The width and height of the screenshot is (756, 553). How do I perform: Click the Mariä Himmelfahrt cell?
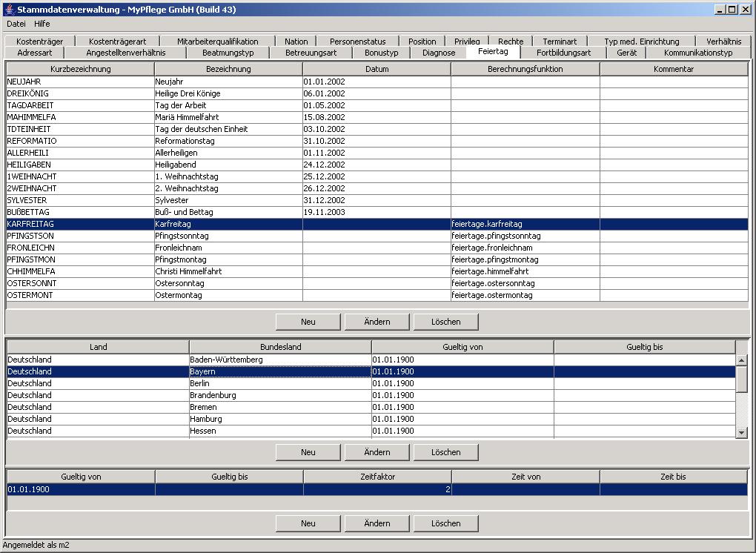tap(228, 117)
